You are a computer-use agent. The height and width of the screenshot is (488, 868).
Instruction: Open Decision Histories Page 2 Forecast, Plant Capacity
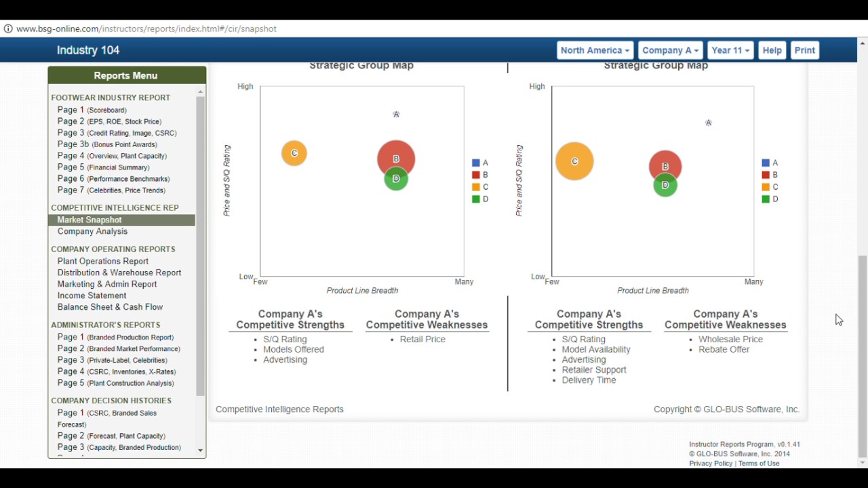point(111,436)
